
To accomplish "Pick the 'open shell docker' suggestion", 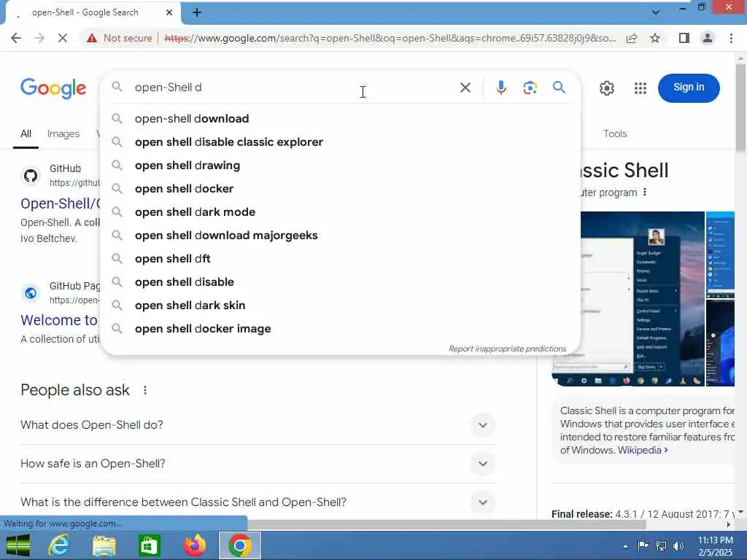I will pyautogui.click(x=341, y=189).
